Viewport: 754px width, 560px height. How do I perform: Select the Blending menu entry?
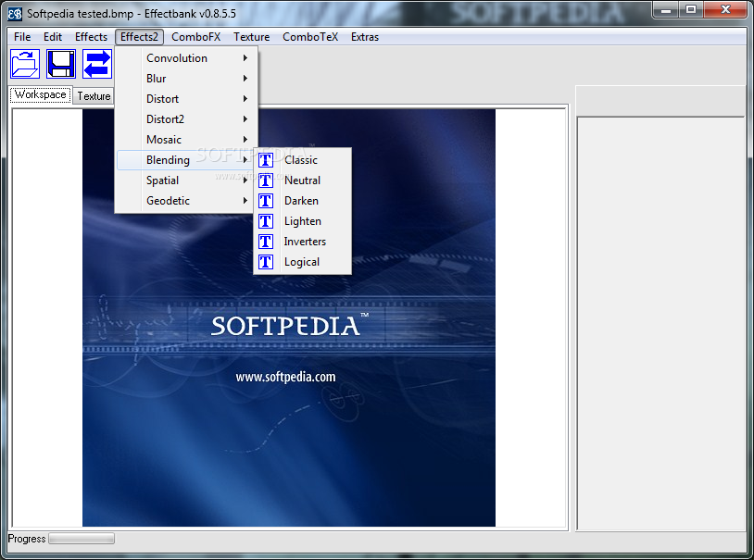pos(185,160)
